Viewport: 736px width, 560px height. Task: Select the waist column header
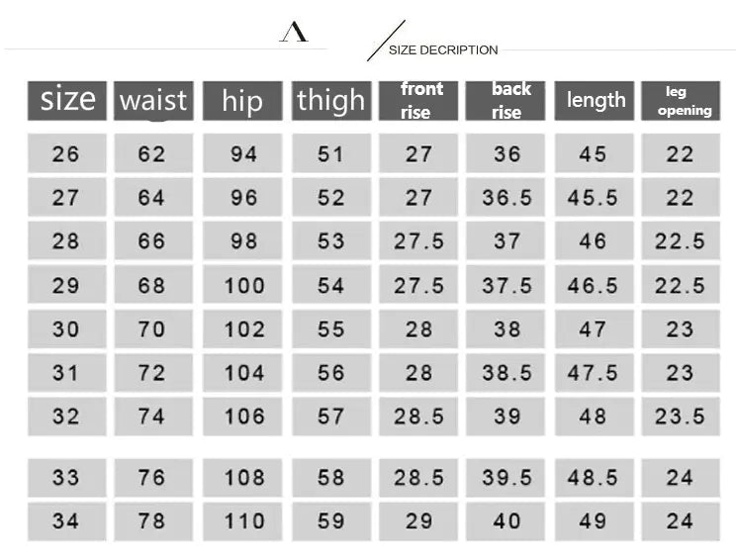[x=153, y=100]
